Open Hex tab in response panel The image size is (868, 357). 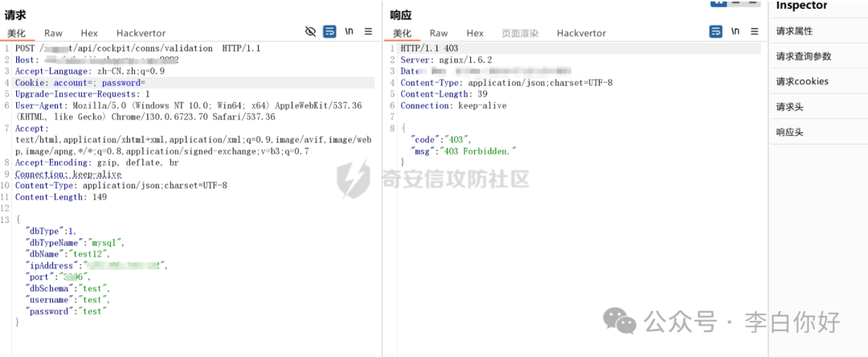point(475,33)
